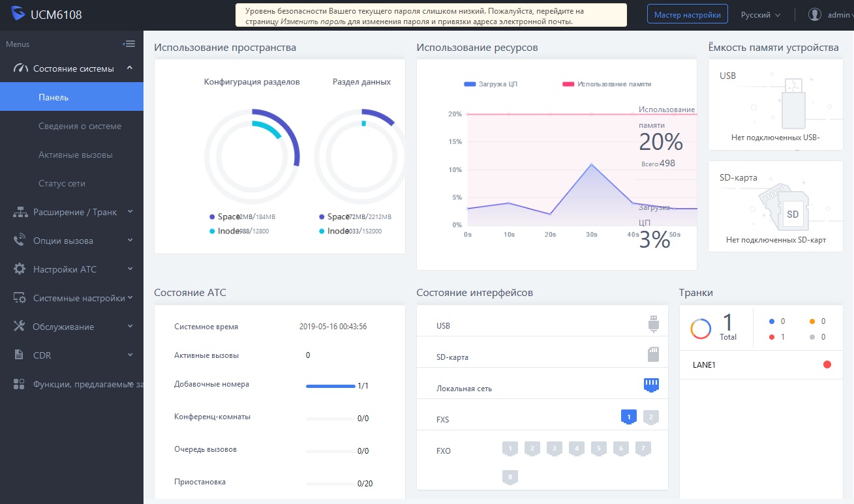This screenshot has width=854, height=504.
Task: Click the Приостановка progress bar
Action: coord(330,484)
